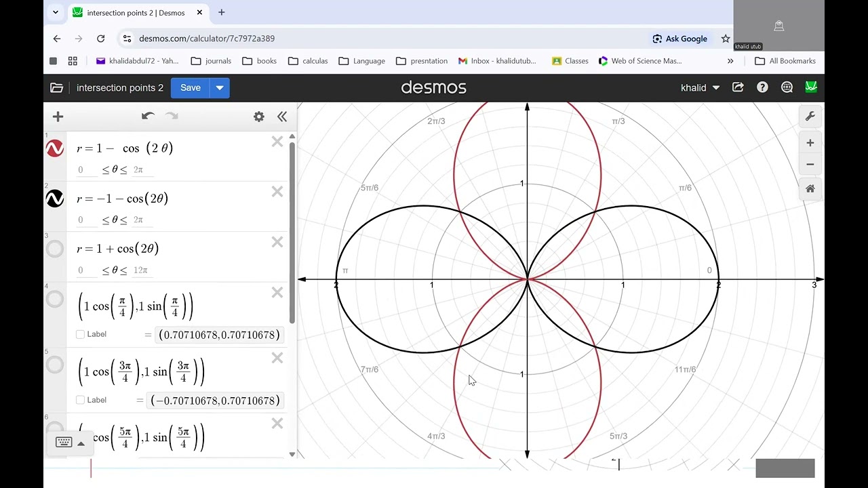Screen dimensions: 868x488
Task: Delete the 5π/4 point expression
Action: coord(277,424)
